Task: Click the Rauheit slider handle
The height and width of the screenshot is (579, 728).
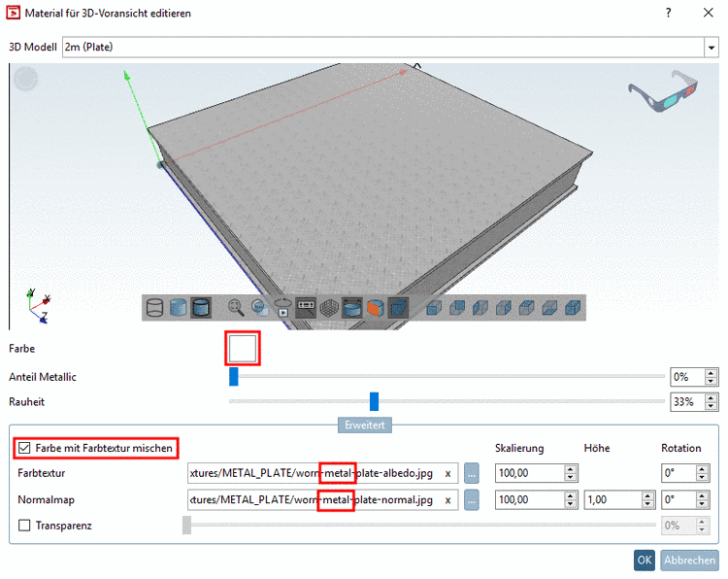Action: pos(374,401)
